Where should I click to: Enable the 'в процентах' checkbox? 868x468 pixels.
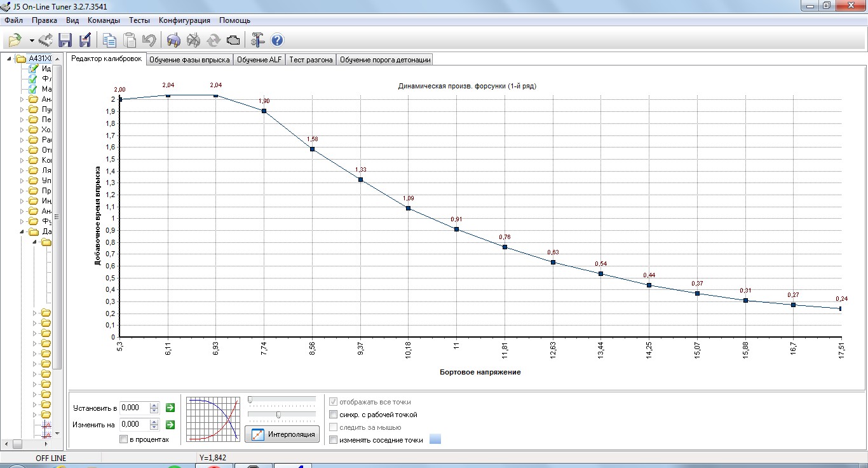pyautogui.click(x=123, y=439)
